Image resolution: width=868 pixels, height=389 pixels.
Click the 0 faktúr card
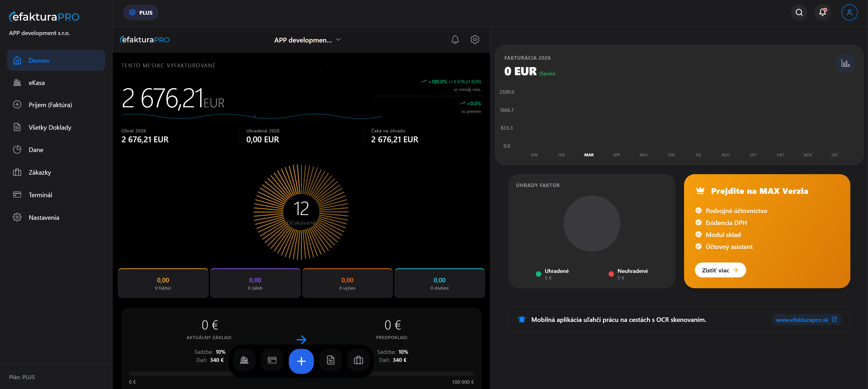[163, 283]
